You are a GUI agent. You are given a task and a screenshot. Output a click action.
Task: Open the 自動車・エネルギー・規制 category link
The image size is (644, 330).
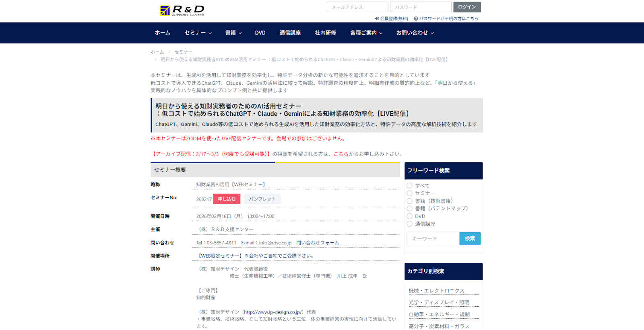(439, 314)
